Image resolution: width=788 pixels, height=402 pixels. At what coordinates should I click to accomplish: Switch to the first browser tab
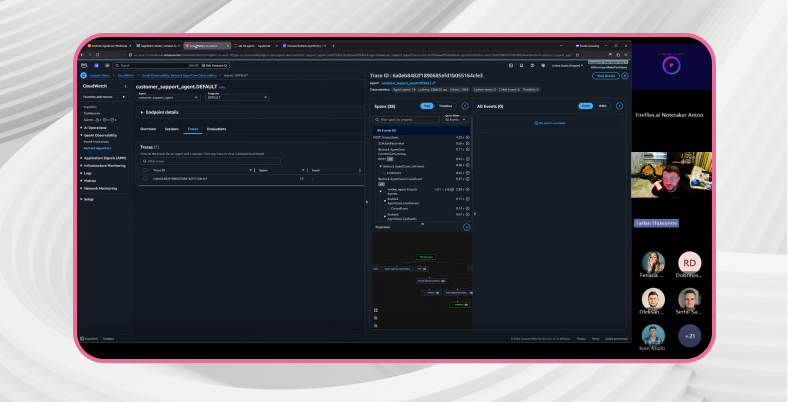(x=109, y=46)
